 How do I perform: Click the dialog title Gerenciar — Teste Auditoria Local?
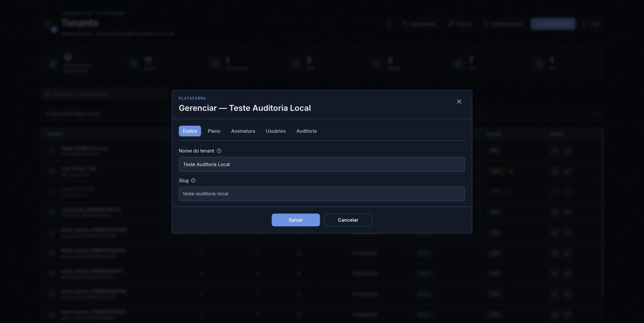click(245, 108)
